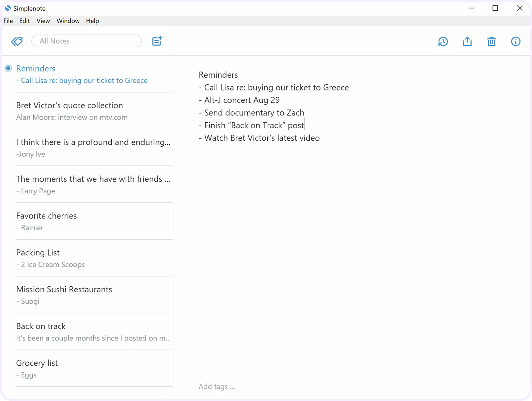532x401 pixels.
Task: Open note history clock icon
Action: coord(443,42)
